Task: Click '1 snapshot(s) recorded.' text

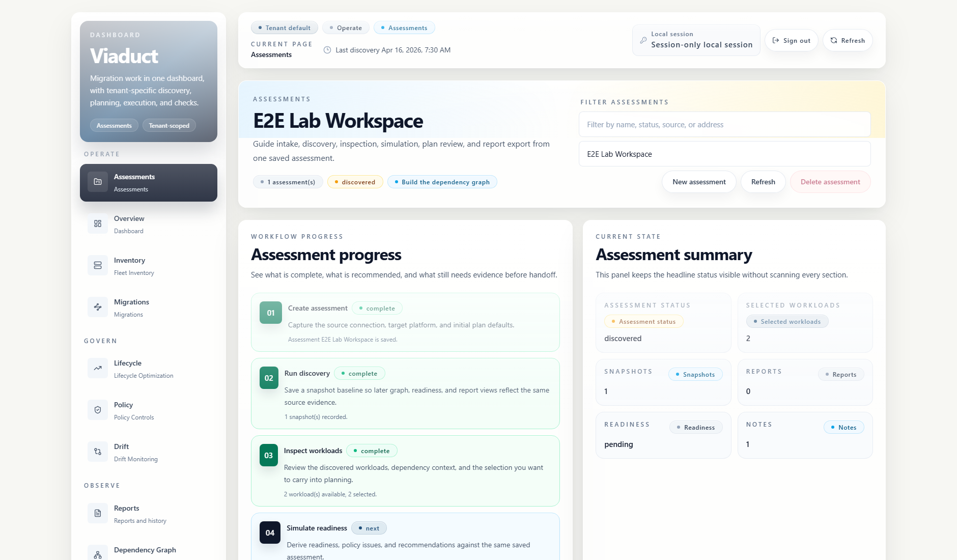Action: (x=316, y=416)
